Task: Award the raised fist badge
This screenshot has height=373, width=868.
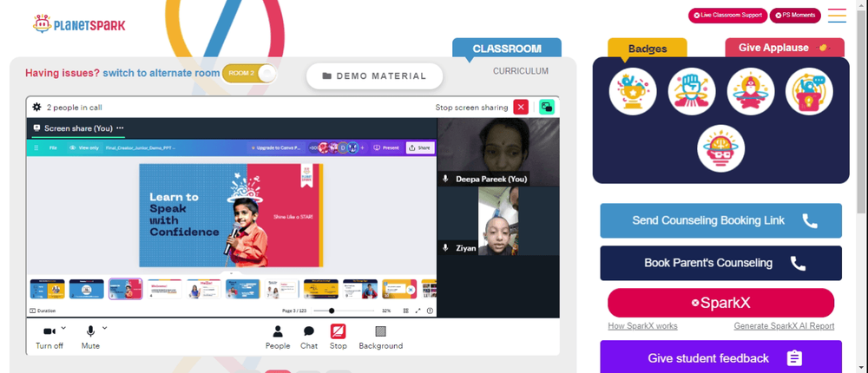Action: point(692,91)
